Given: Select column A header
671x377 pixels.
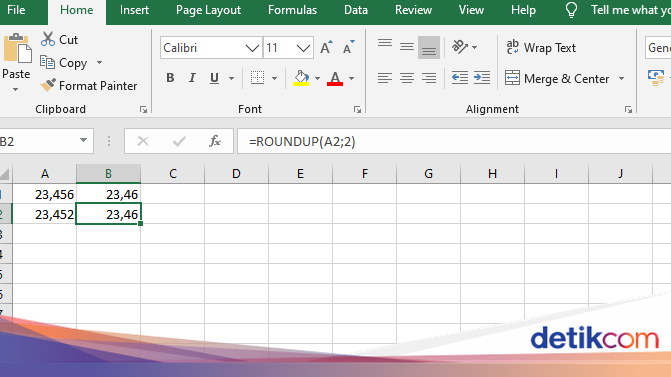Looking at the screenshot, I should click(45, 173).
